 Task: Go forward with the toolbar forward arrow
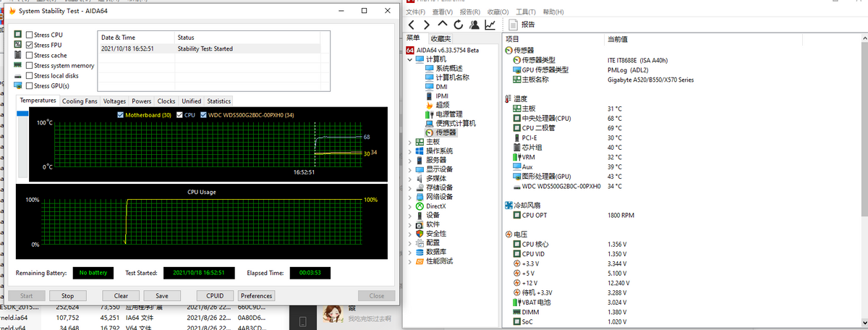coord(427,25)
